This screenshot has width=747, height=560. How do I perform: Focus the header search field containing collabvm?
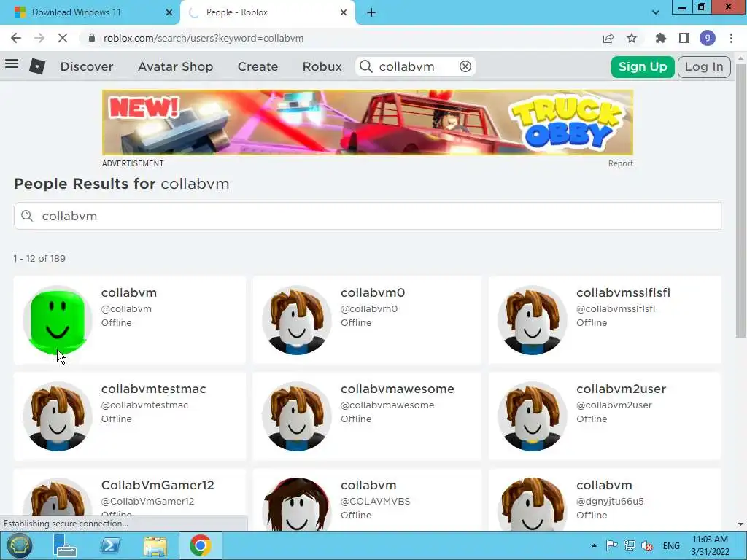pyautogui.click(x=415, y=66)
